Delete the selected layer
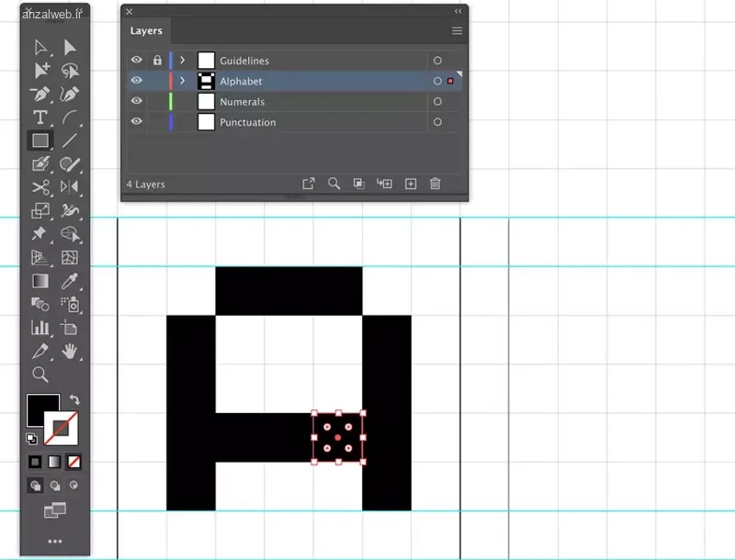The width and height of the screenshot is (735, 560). (x=435, y=183)
